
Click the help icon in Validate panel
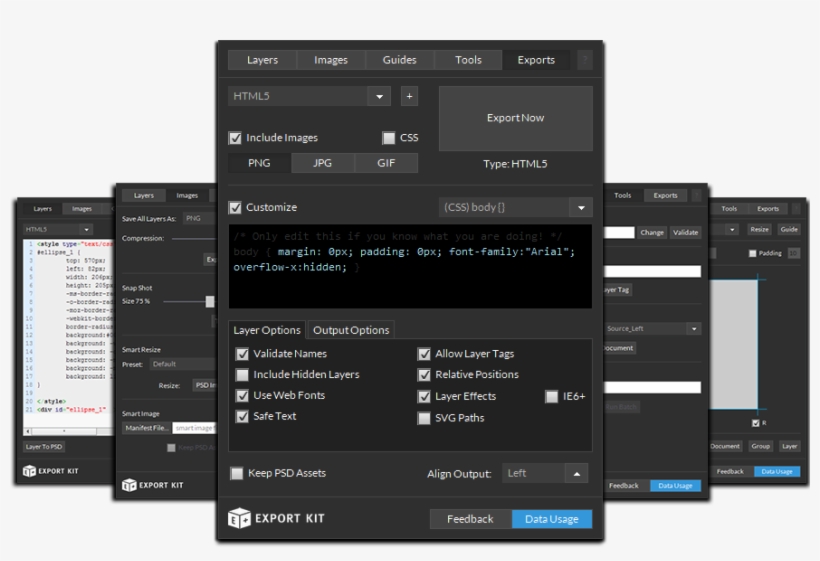tap(696, 195)
